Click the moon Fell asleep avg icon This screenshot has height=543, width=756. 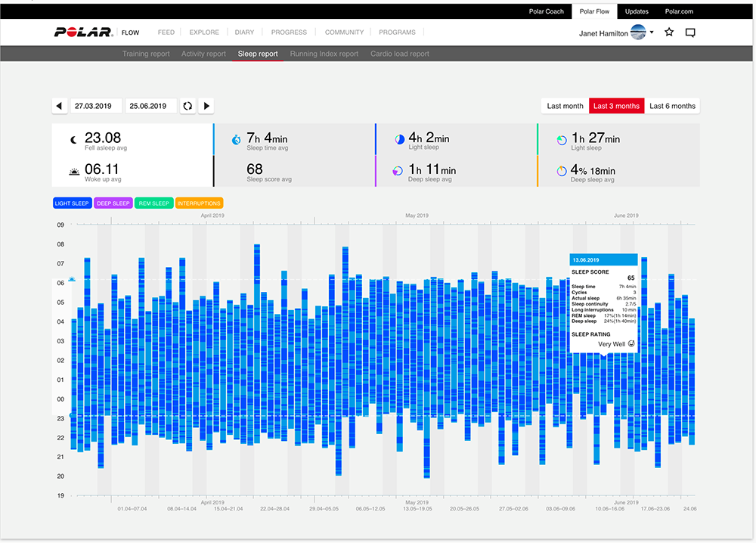pos(74,139)
